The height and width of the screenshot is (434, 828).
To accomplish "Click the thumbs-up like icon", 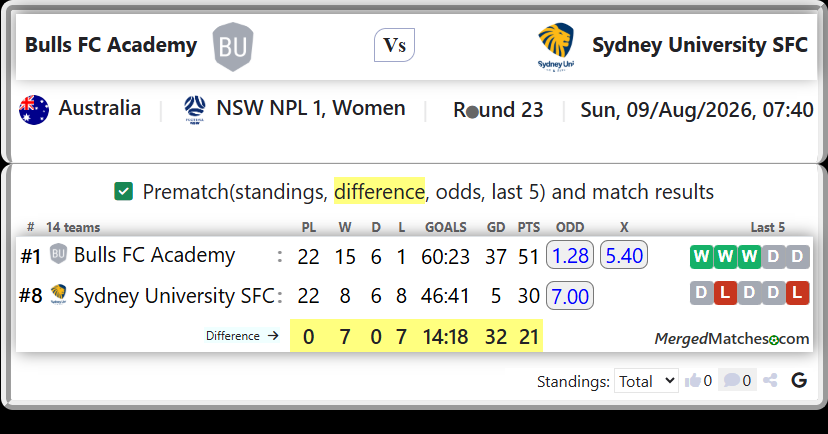I will click(x=692, y=380).
